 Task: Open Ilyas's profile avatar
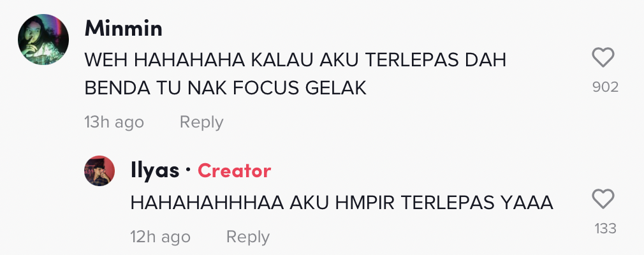tap(99, 171)
